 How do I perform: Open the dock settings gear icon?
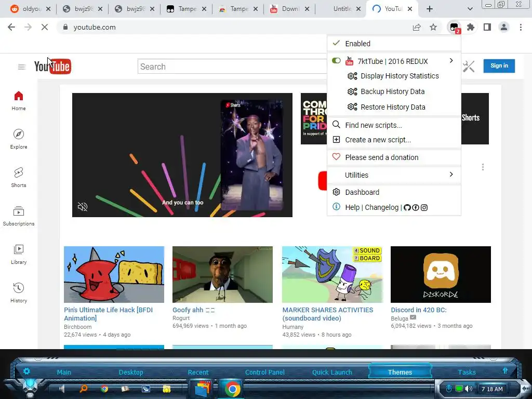point(27,371)
